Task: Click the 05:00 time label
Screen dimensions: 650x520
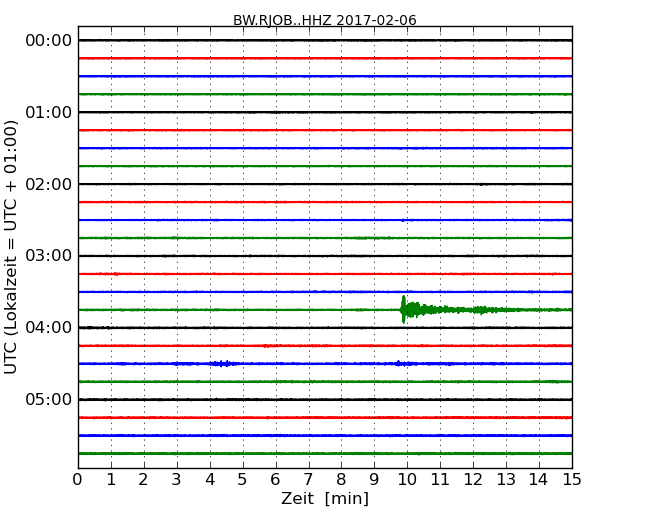Action: click(x=49, y=399)
